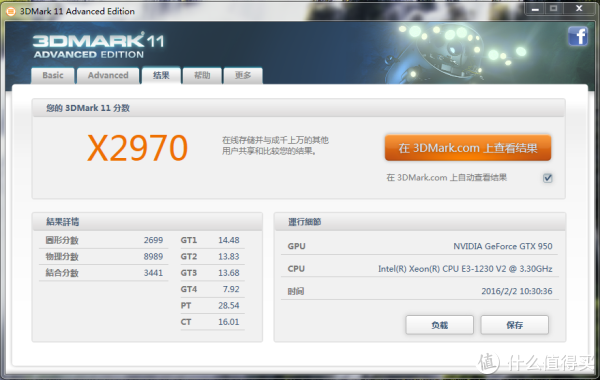Open the 帮助 tab

point(202,75)
